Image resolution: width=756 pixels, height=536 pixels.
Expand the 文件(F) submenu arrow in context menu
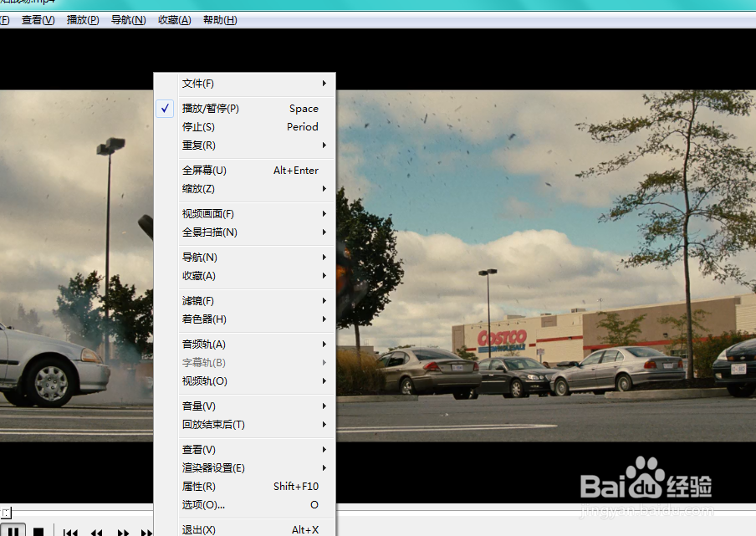[x=324, y=84]
